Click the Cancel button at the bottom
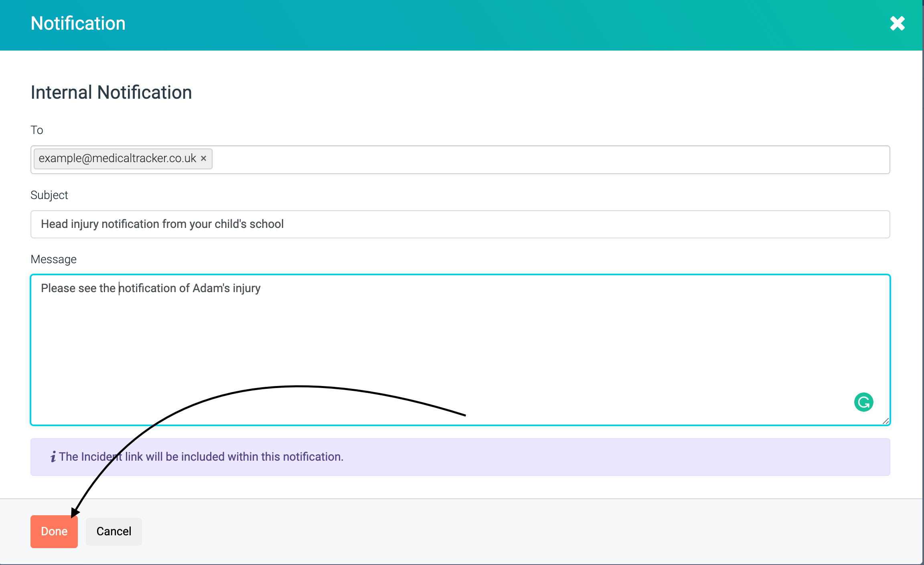924x565 pixels. pyautogui.click(x=113, y=531)
